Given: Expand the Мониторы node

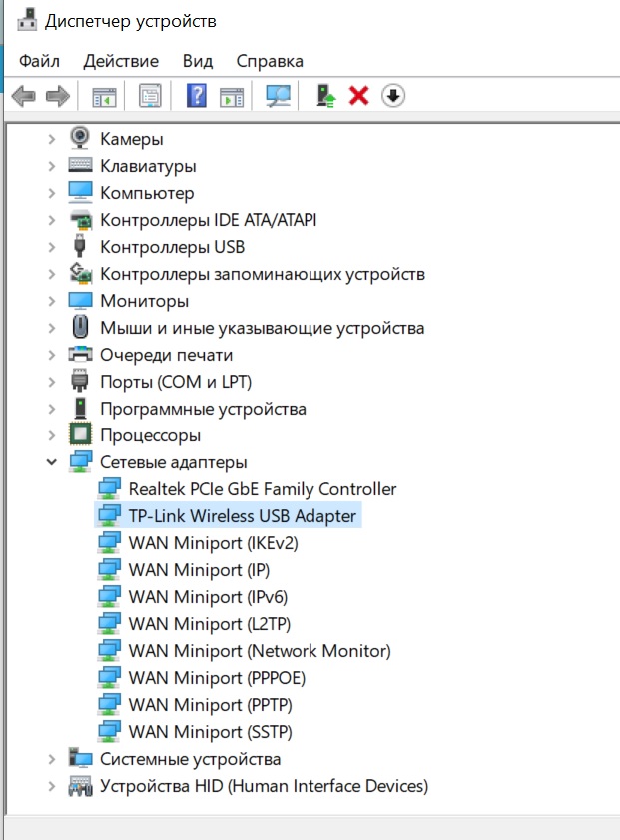Looking at the screenshot, I should pos(51,301).
